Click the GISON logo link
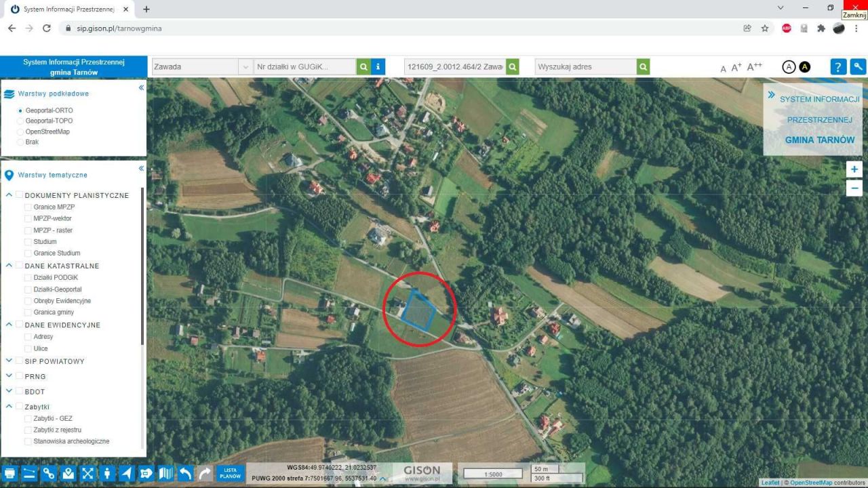Image resolution: width=868 pixels, height=488 pixels. [x=422, y=473]
